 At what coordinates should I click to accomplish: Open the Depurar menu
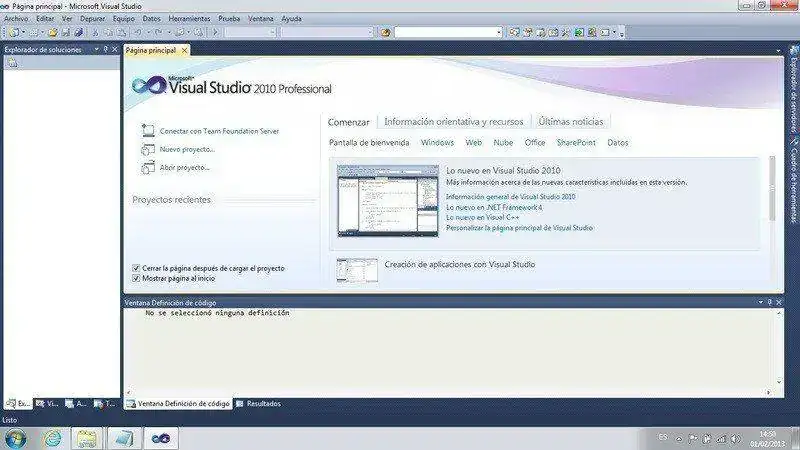point(92,18)
